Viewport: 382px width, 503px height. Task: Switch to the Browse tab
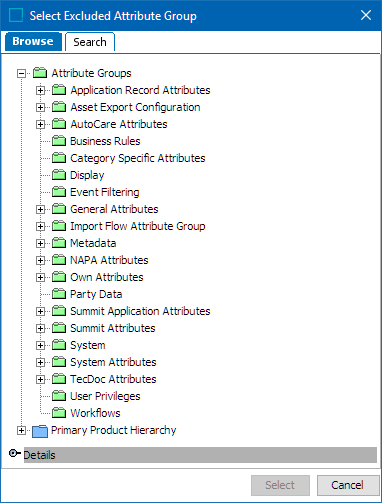33,41
